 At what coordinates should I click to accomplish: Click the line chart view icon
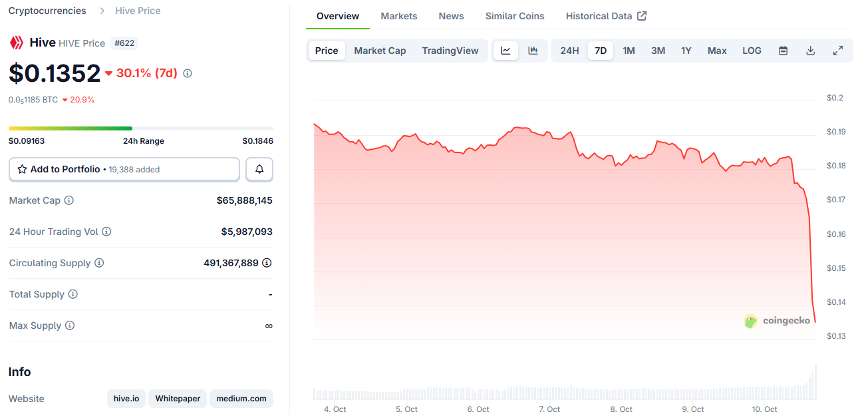coord(506,51)
